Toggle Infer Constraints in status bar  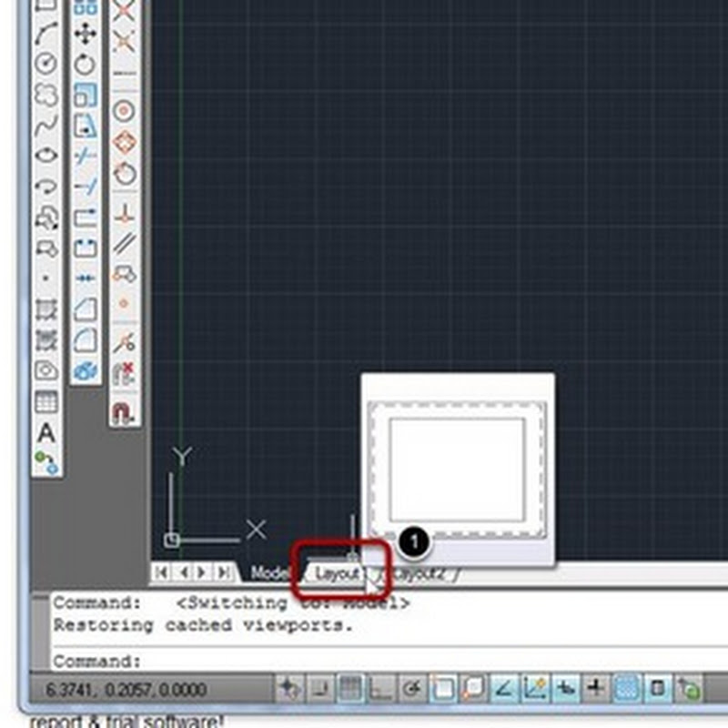(x=289, y=688)
